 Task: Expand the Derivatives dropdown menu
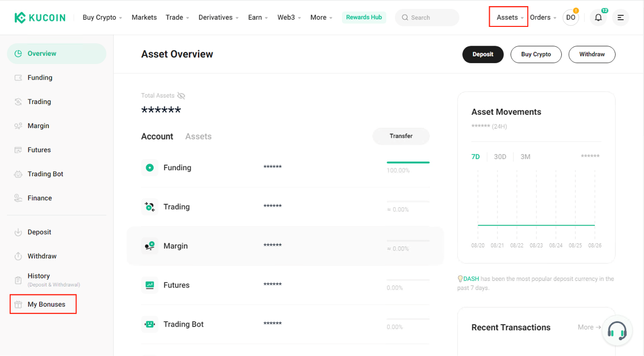[219, 17]
